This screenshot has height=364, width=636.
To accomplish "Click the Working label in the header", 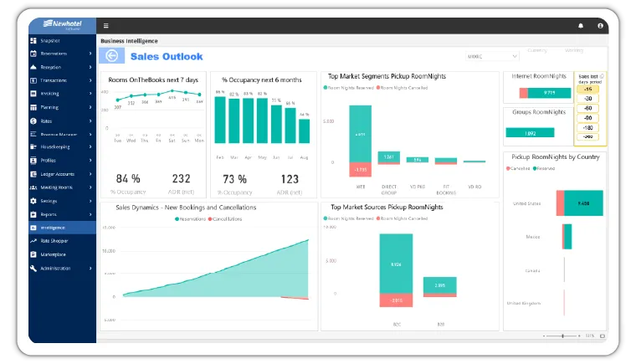I will coord(574,50).
